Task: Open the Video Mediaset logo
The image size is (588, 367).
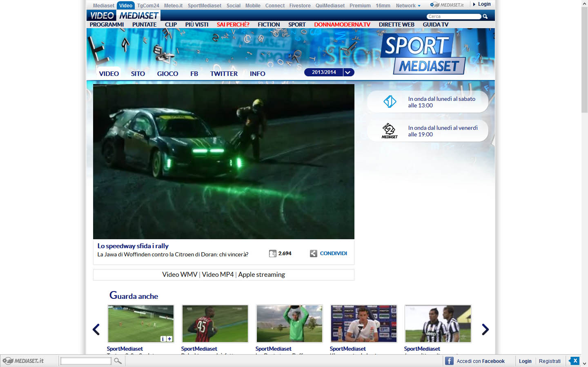Action: (x=124, y=16)
